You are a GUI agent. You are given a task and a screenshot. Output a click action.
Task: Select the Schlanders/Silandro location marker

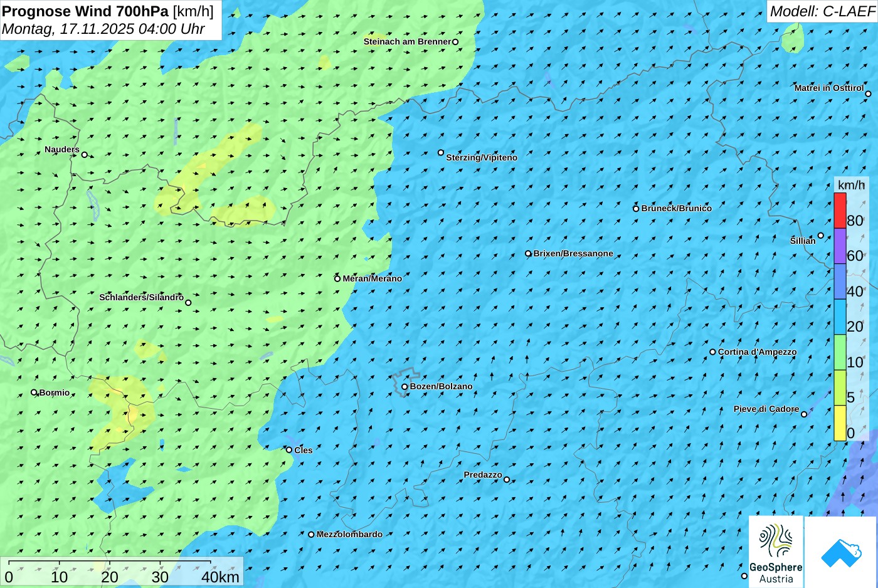click(188, 303)
